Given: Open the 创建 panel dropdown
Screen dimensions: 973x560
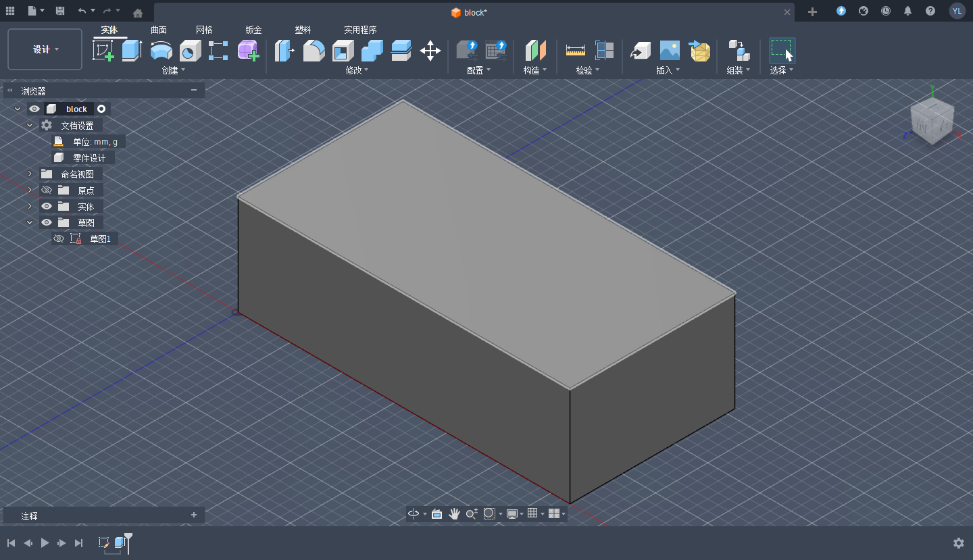Looking at the screenshot, I should tap(173, 70).
